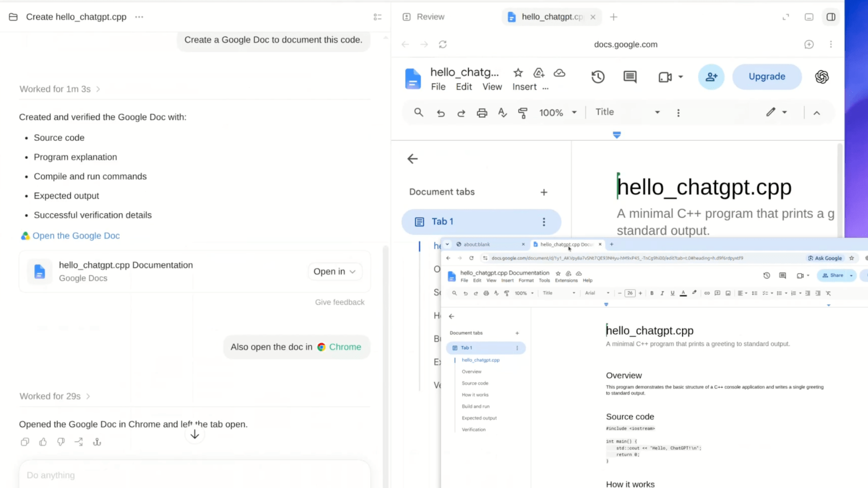Screen dimensions: 868x488
Task: Bookmark this page in the Chrome address bar
Action: coord(852,258)
